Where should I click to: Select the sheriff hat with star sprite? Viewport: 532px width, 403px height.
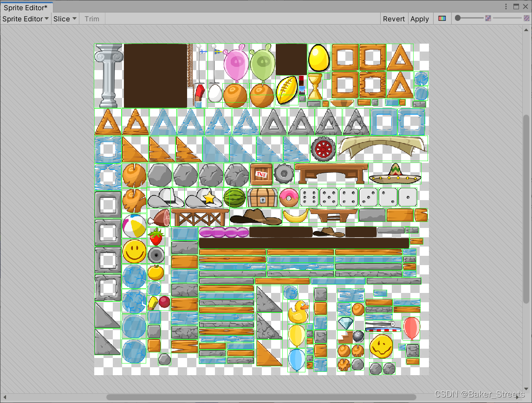(204, 198)
